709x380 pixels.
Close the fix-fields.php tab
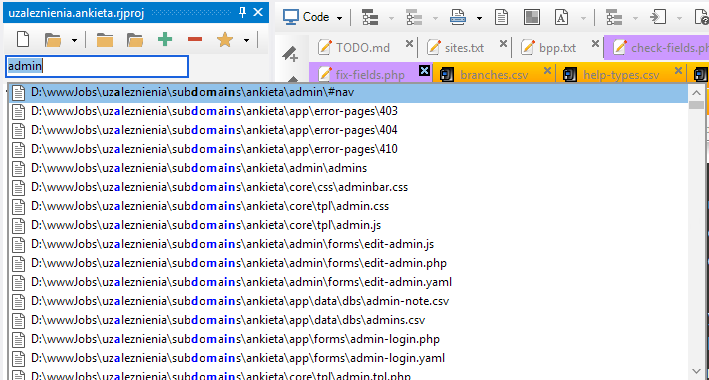tap(424, 71)
